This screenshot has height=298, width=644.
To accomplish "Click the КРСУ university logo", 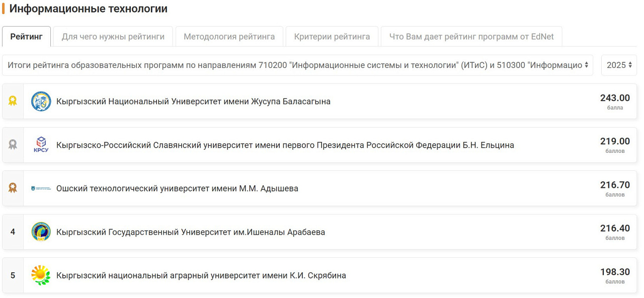I will click(x=41, y=145).
